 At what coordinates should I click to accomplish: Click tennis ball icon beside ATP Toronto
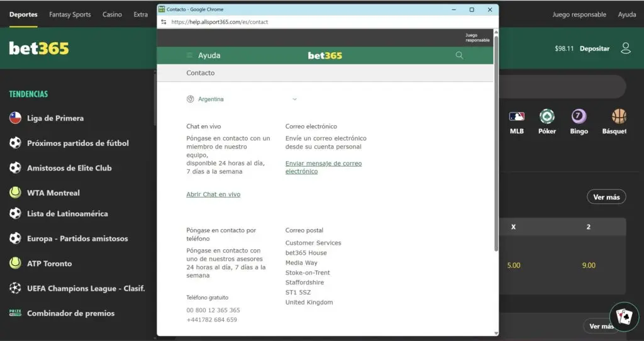pyautogui.click(x=15, y=264)
